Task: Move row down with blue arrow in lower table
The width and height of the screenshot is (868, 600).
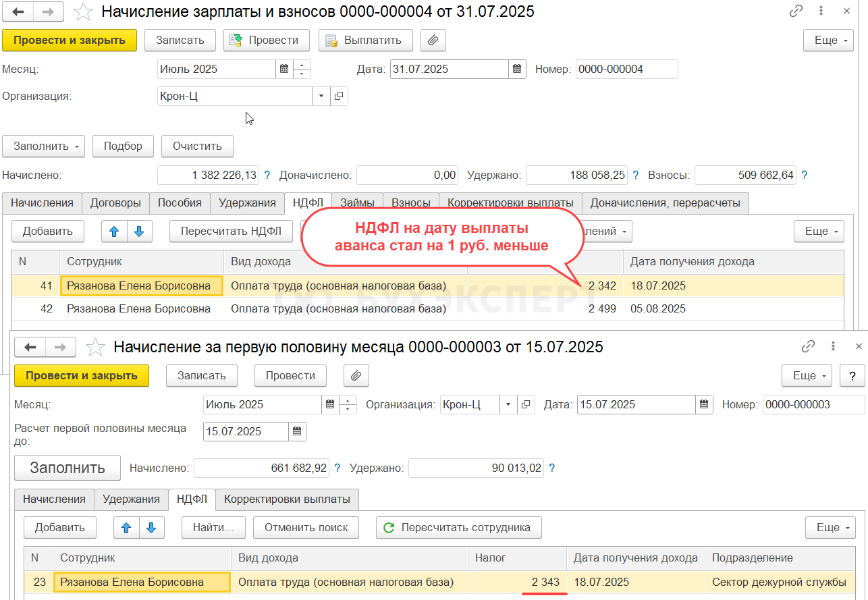Action: point(152,528)
